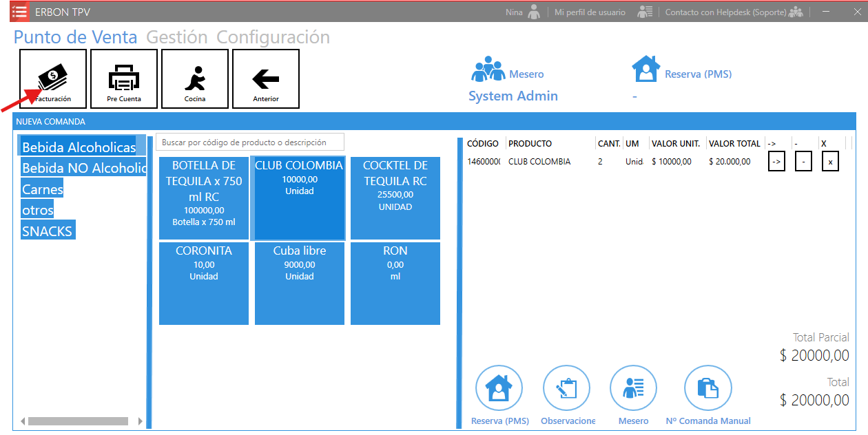Go back with the Anterior arrow
Image resolution: width=868 pixels, height=435 pixels.
click(x=266, y=78)
